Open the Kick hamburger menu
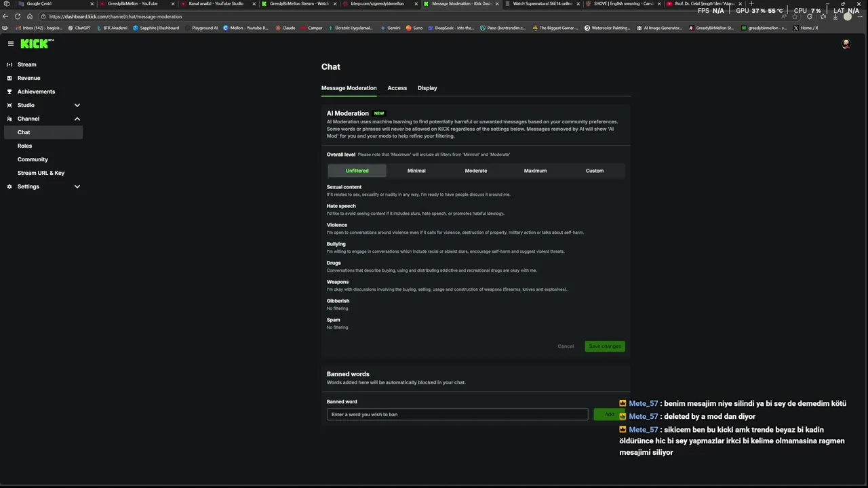Screen dimensions: 868x488 point(11,43)
